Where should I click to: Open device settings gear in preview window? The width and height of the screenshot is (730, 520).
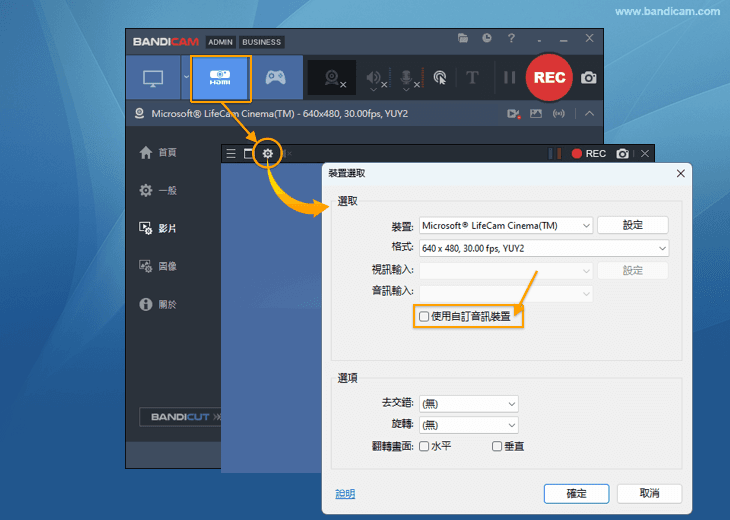click(268, 154)
